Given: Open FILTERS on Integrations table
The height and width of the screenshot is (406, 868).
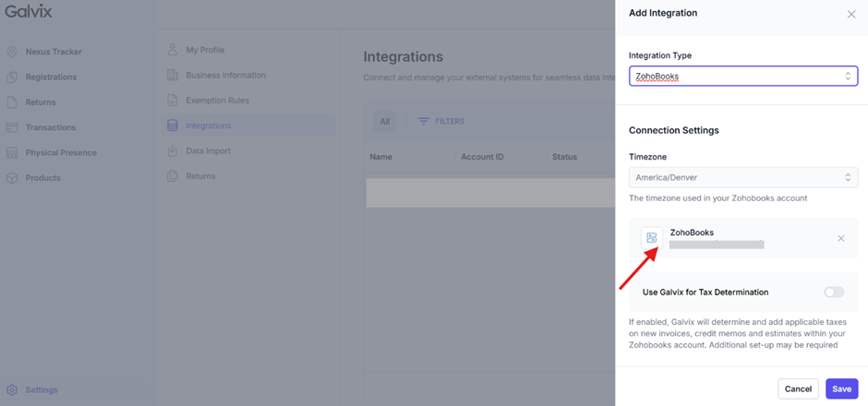Looking at the screenshot, I should 441,121.
